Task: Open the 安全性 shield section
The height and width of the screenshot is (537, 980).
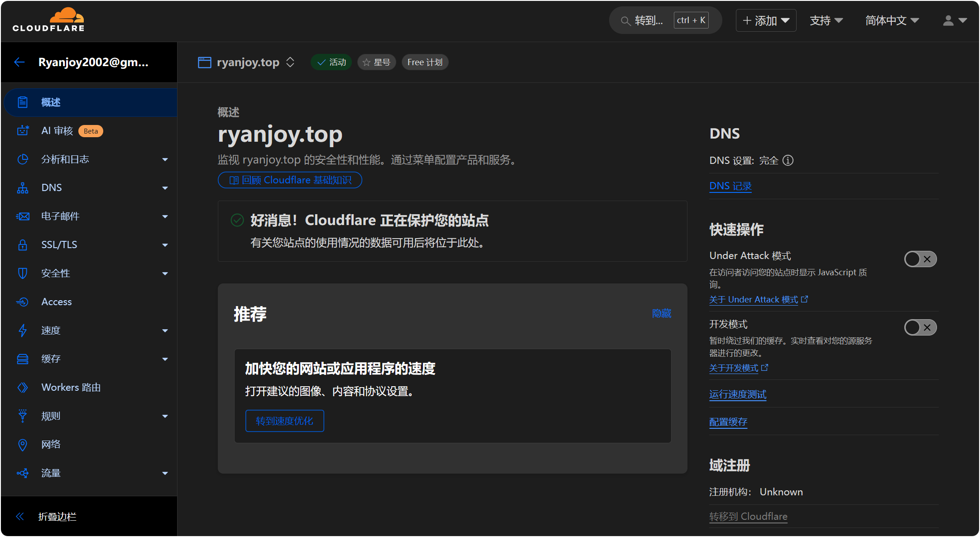Action: (23, 273)
